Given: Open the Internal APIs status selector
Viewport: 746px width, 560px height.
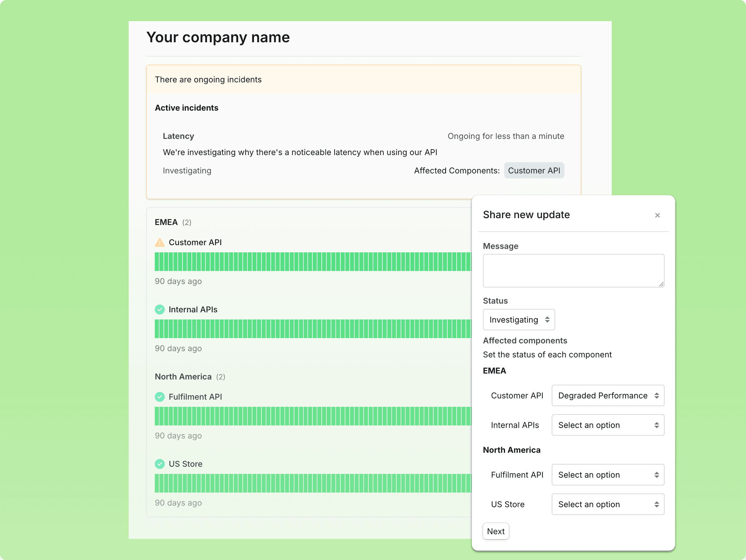Looking at the screenshot, I should click(607, 425).
